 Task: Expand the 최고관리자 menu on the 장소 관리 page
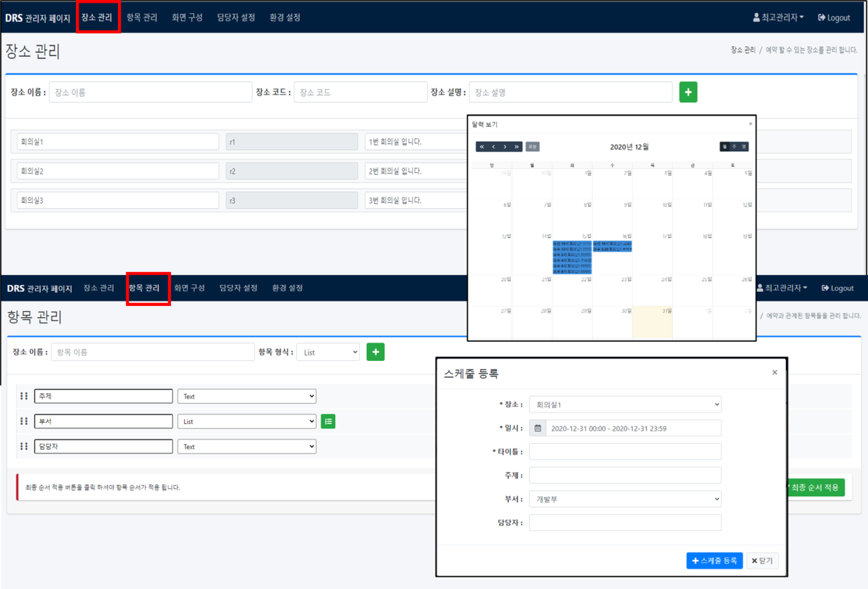[778, 18]
